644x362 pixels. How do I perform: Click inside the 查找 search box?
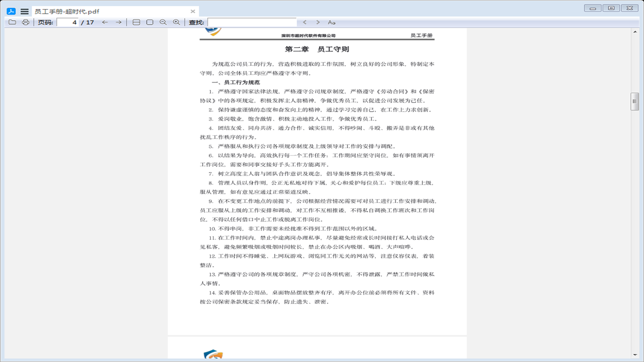[x=252, y=22]
